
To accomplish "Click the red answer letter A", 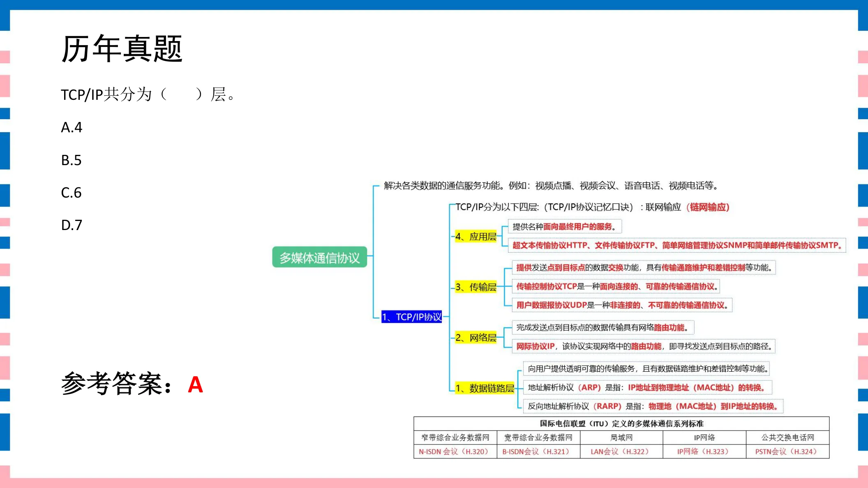I will [195, 385].
